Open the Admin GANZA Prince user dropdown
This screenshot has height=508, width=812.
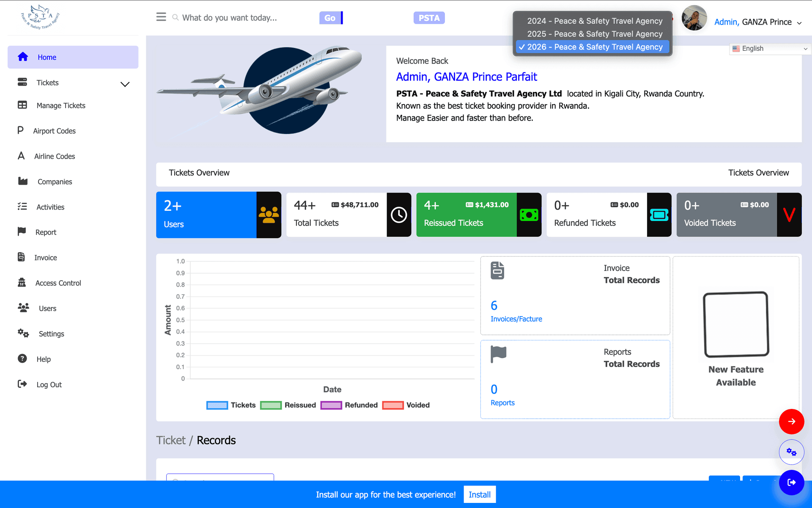tap(758, 22)
